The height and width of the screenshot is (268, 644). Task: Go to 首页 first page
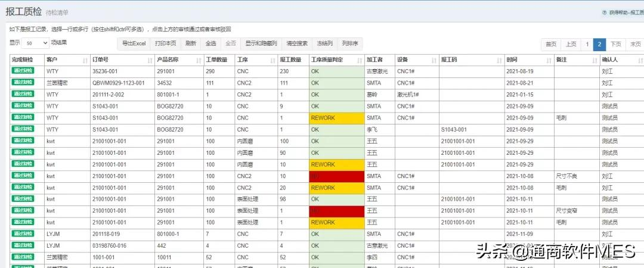point(551,44)
